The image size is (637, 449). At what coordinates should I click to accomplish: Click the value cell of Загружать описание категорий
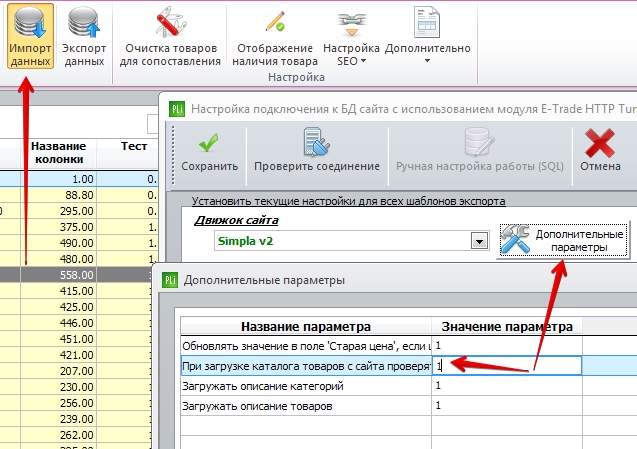[x=507, y=386]
